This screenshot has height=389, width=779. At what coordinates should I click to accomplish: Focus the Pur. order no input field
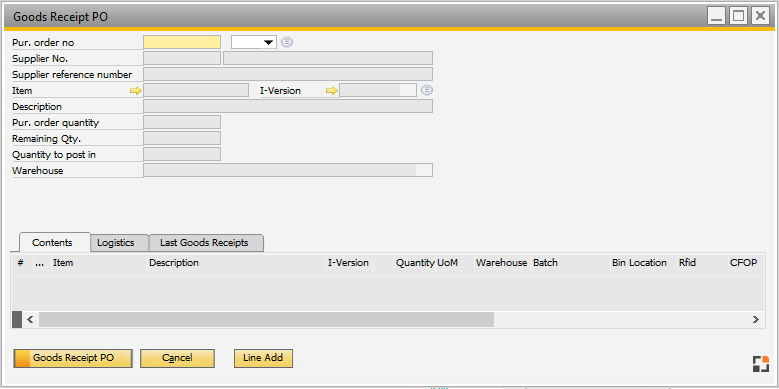(182, 42)
